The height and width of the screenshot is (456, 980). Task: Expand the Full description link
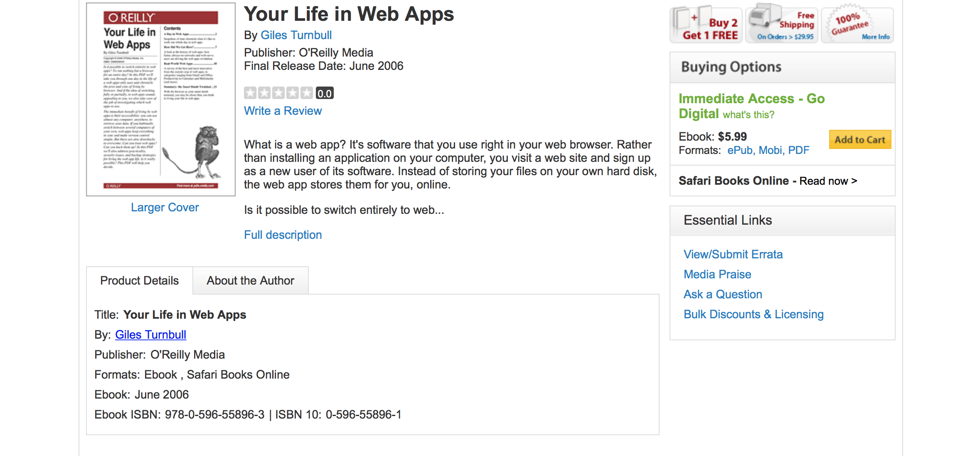pyautogui.click(x=283, y=235)
